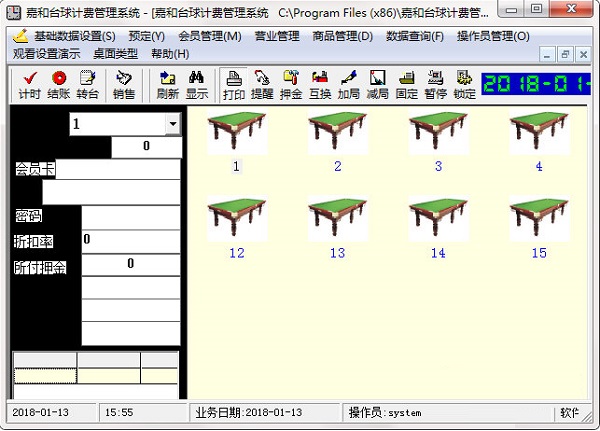Open the 会员管理(M) menu
The height and width of the screenshot is (431, 600).
210,36
